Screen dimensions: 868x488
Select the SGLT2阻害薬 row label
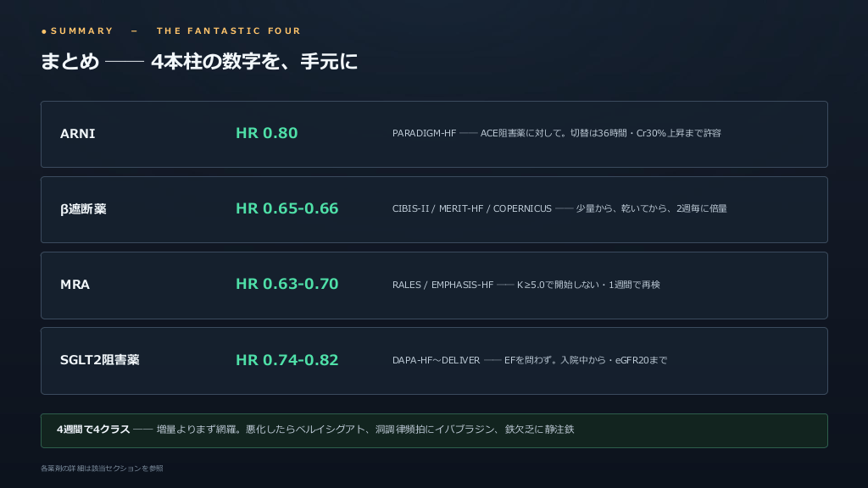tap(100, 360)
